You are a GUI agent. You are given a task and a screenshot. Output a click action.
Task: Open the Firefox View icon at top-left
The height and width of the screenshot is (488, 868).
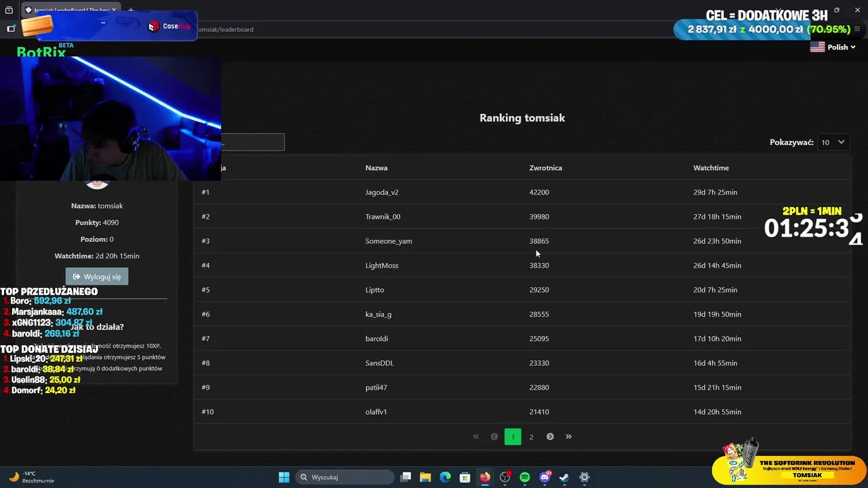click(9, 10)
